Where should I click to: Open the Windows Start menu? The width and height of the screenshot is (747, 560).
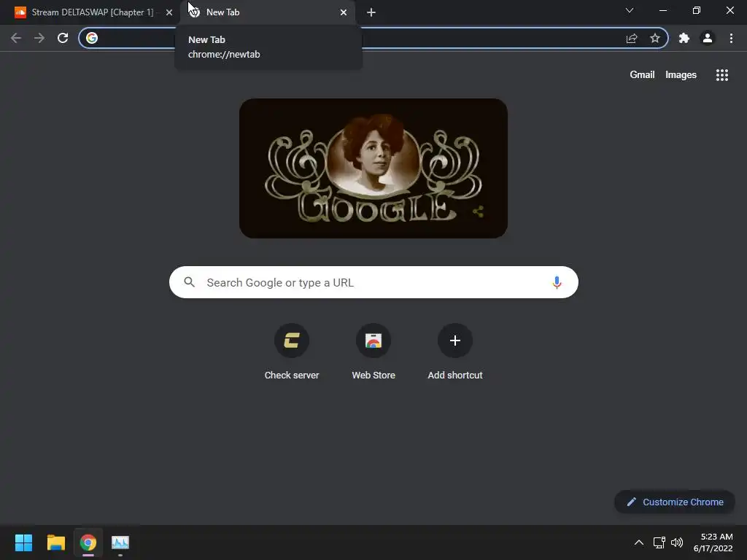[23, 542]
